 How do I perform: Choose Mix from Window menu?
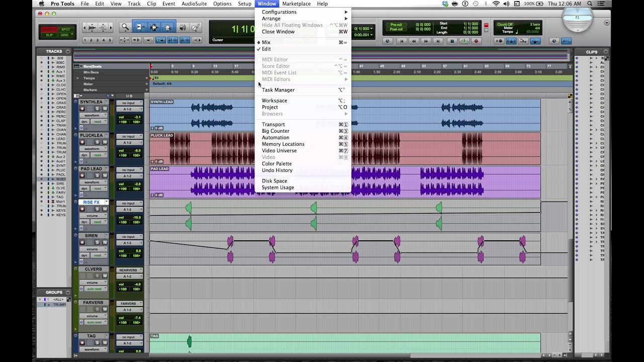pos(302,42)
